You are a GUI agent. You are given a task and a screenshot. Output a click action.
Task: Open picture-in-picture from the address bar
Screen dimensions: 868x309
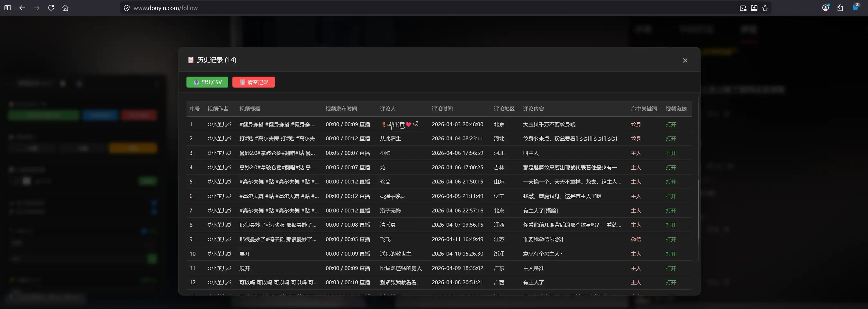point(743,8)
